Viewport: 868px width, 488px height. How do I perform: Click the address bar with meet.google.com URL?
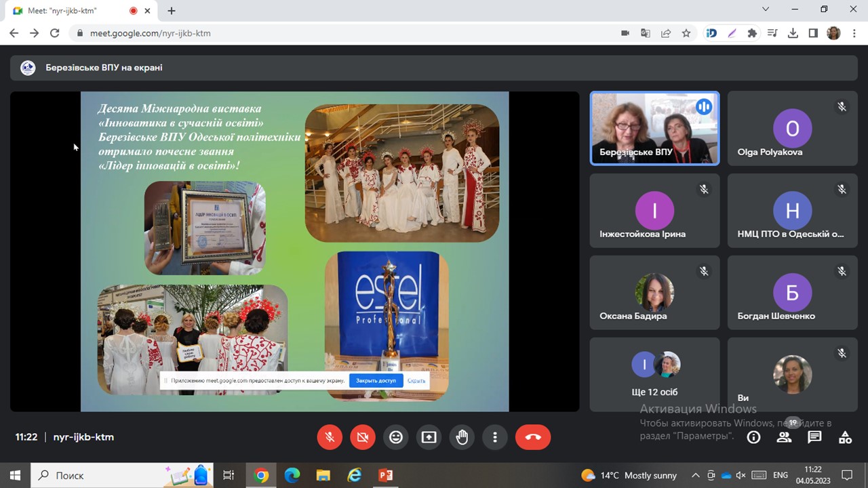[339, 33]
